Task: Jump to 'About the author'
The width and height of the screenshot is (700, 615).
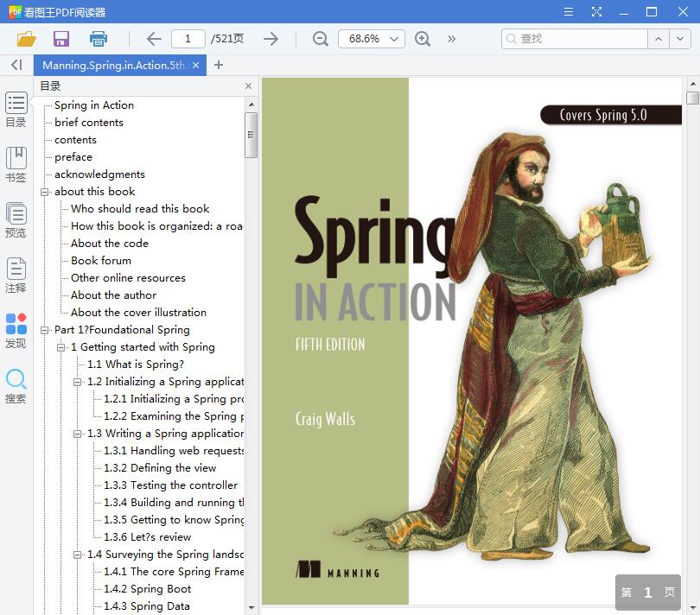Action: pos(113,295)
